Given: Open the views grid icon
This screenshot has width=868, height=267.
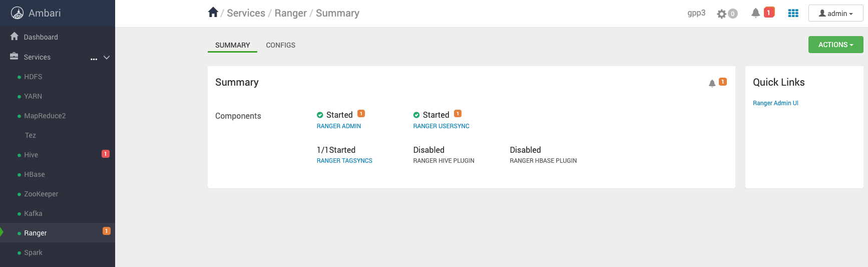Looking at the screenshot, I should [793, 13].
